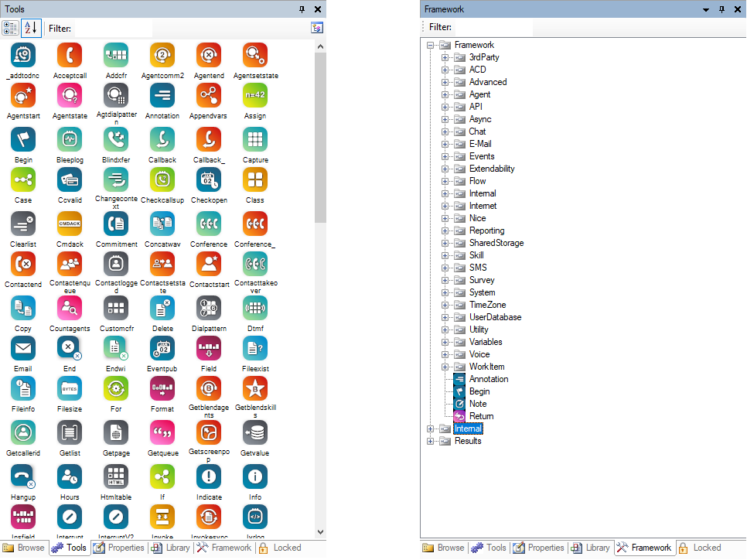Toggle categorized view in Tools toolbar
The height and width of the screenshot is (560, 747).
coord(10,28)
